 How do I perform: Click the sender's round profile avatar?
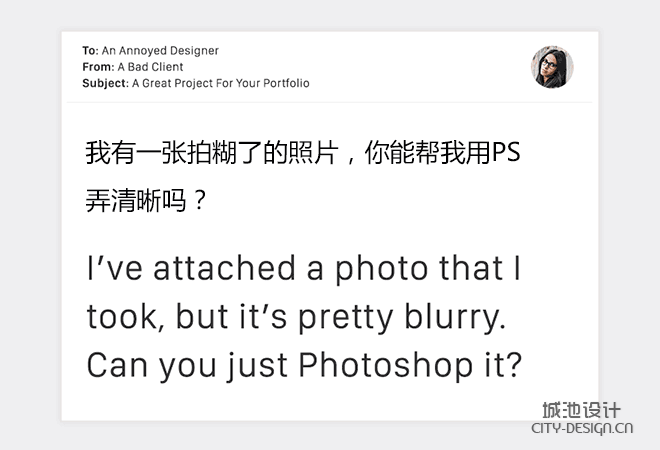pyautogui.click(x=552, y=67)
